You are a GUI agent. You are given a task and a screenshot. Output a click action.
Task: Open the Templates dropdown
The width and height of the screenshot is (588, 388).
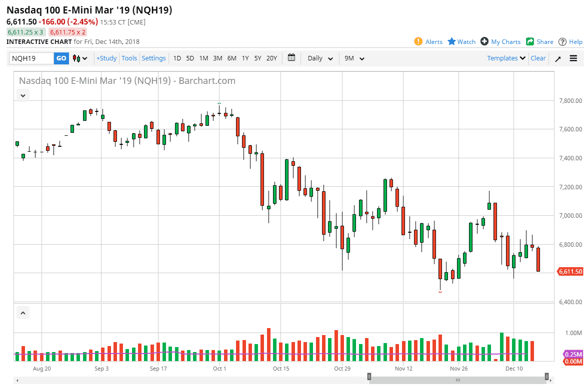click(x=505, y=58)
